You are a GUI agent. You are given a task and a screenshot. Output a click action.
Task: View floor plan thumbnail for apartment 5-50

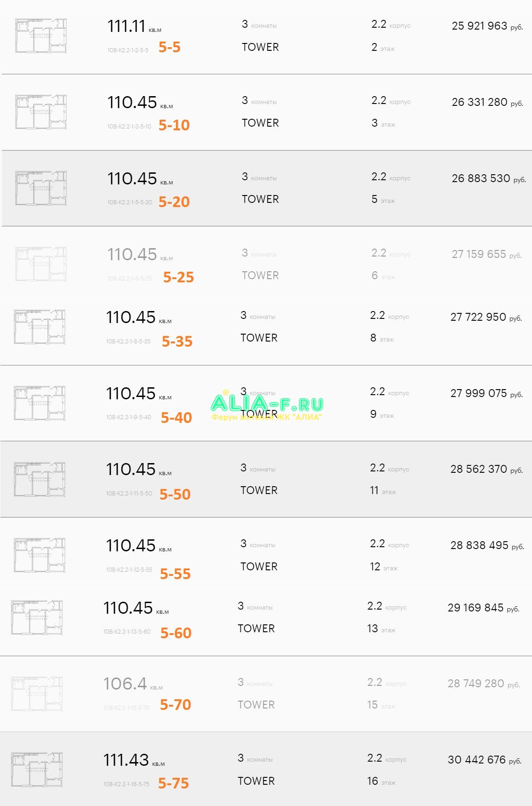[x=40, y=479]
